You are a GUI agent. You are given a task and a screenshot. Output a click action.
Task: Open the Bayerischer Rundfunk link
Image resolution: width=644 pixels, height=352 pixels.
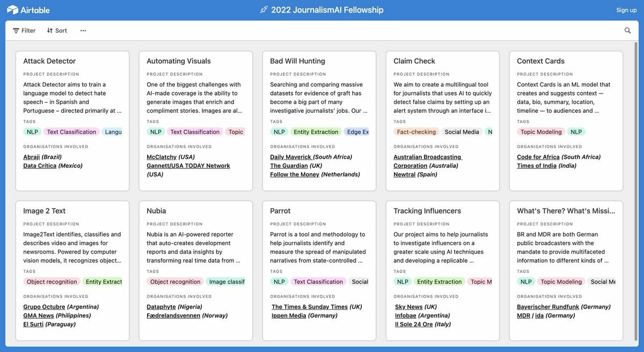tap(548, 307)
